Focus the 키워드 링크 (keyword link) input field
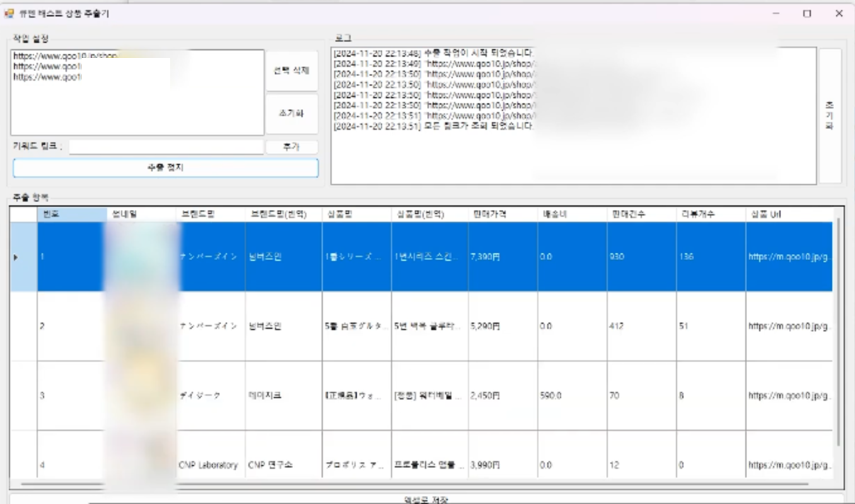 pyautogui.click(x=166, y=147)
